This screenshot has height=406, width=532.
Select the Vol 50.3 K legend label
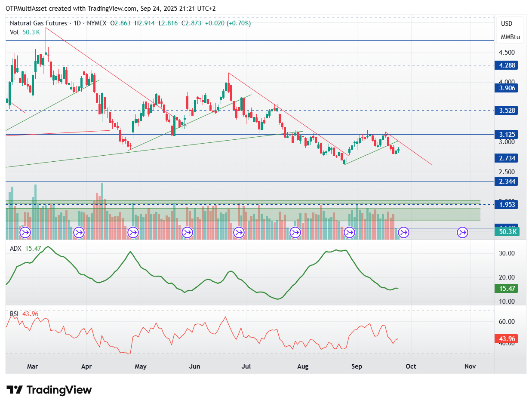tap(25, 32)
